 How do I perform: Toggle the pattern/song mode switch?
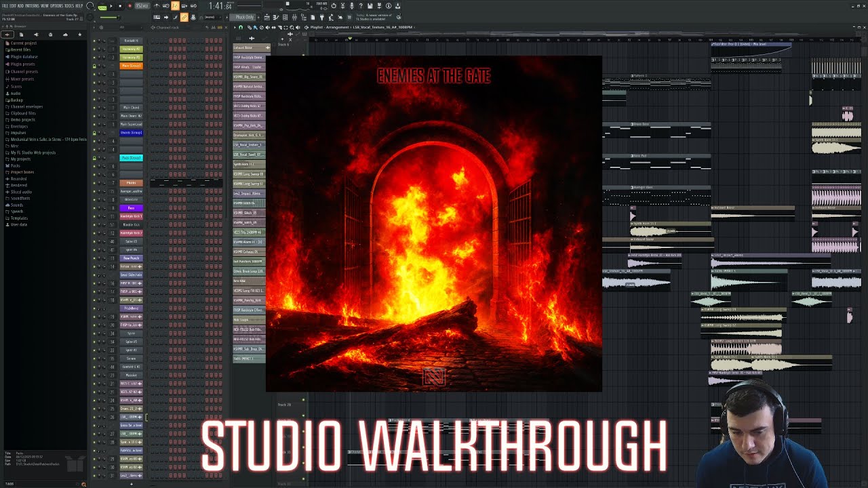coord(102,7)
